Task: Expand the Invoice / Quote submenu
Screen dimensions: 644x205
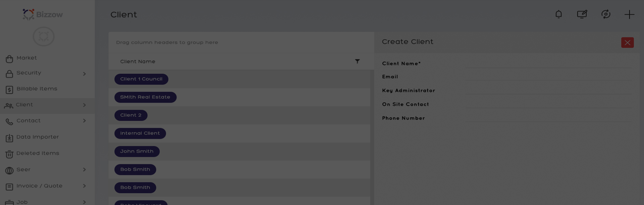Action: point(84,186)
